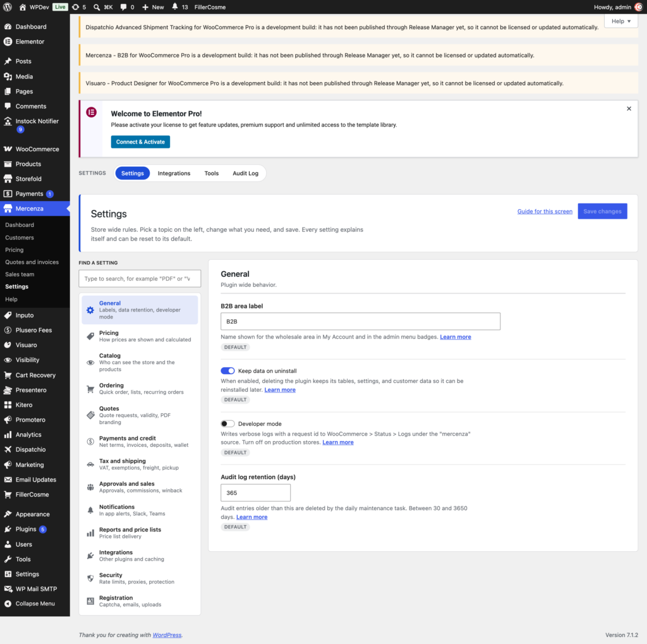
Task: Select the Pricing settings topic
Action: (140, 336)
